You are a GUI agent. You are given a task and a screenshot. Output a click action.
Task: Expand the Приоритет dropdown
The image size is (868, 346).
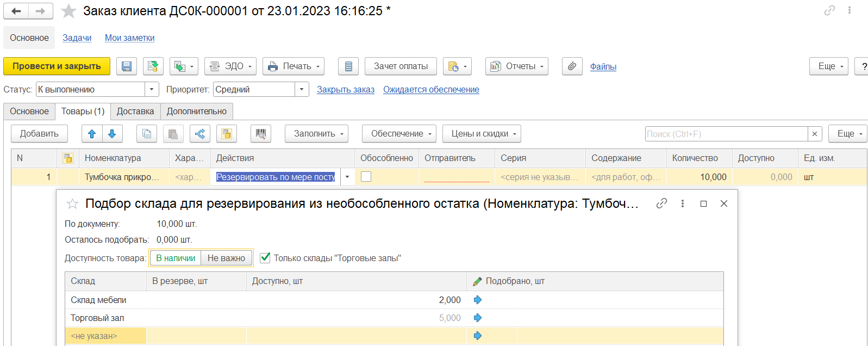[x=302, y=89]
